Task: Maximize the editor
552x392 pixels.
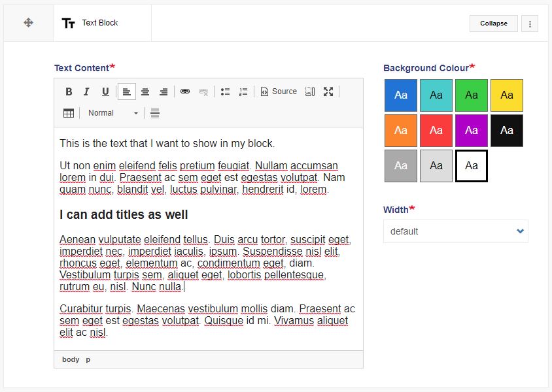Action: click(328, 91)
